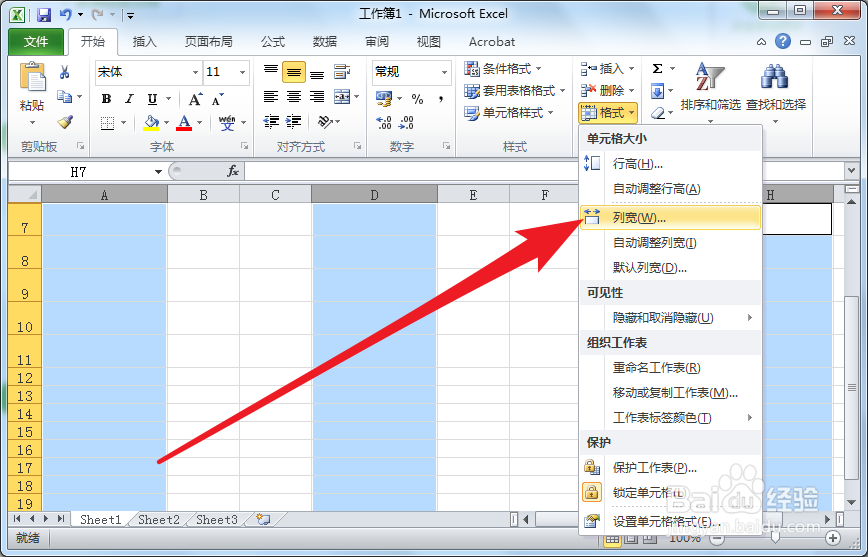Image resolution: width=868 pixels, height=557 pixels.
Task: Click the Decrease Indent icon
Action: [271, 121]
